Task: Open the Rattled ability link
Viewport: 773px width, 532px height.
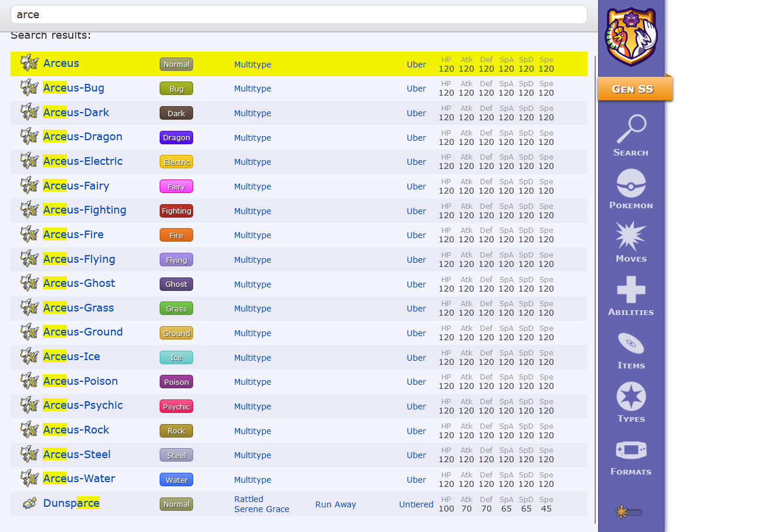Action: 249,499
